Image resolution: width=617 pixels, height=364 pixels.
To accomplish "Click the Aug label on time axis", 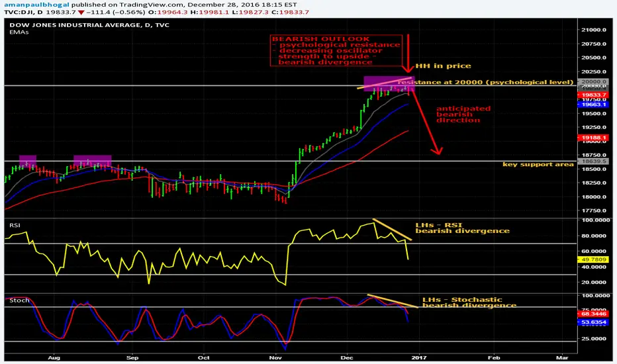I will tap(54, 357).
